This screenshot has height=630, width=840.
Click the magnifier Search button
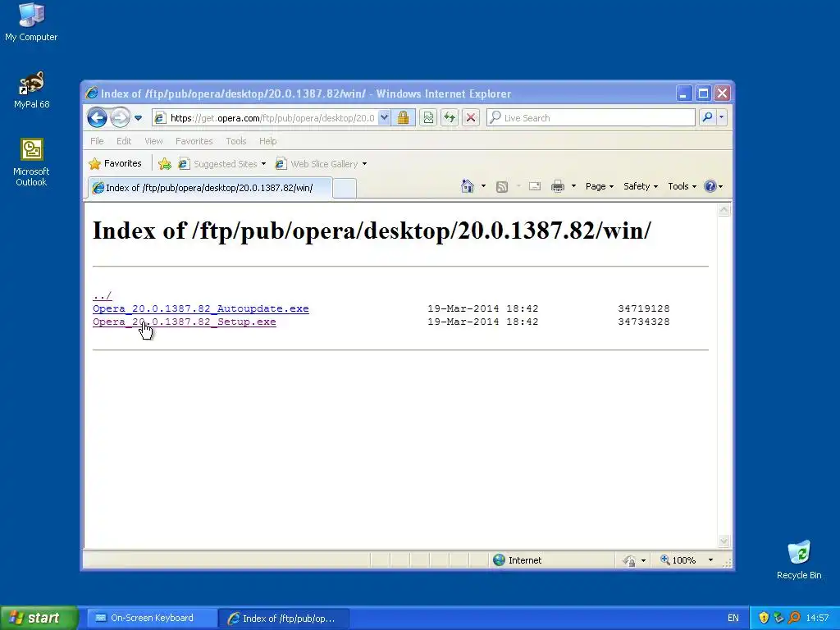[x=707, y=117]
